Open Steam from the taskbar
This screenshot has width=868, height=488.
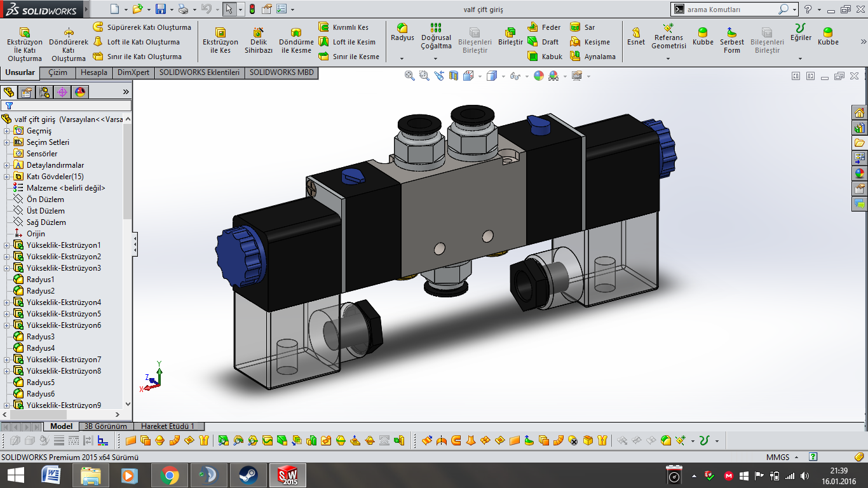(x=248, y=475)
